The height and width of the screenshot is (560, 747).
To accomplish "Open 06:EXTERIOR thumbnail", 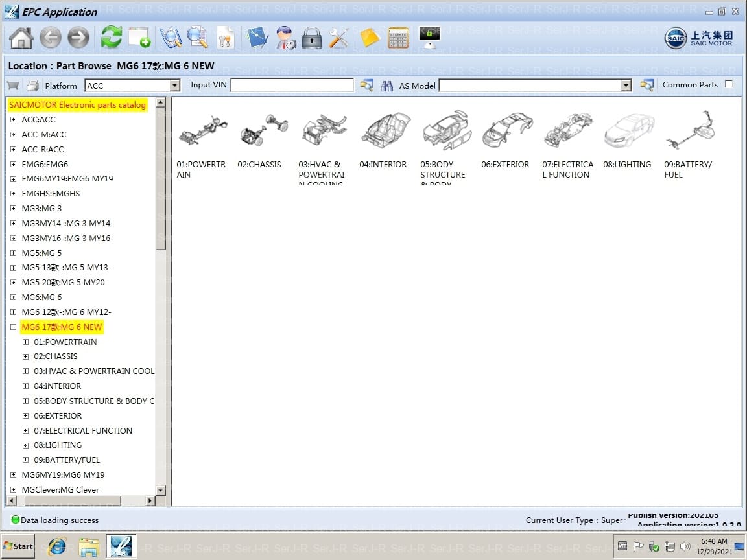I will (x=506, y=140).
